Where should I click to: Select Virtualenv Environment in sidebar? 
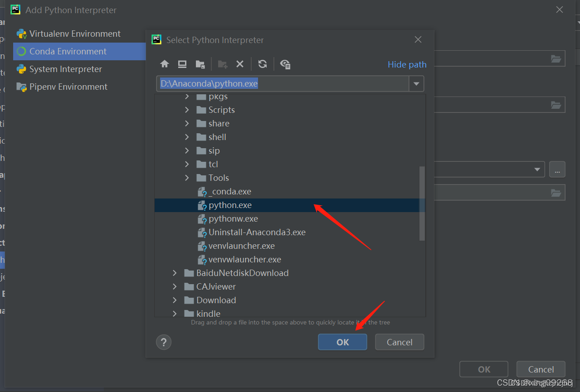pyautogui.click(x=79, y=34)
